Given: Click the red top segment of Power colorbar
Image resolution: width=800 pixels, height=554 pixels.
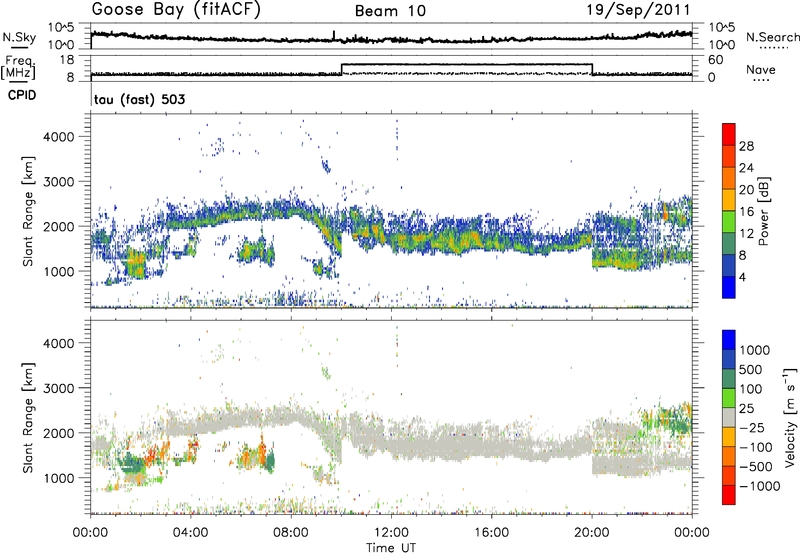Looking at the screenshot, I should (x=729, y=134).
